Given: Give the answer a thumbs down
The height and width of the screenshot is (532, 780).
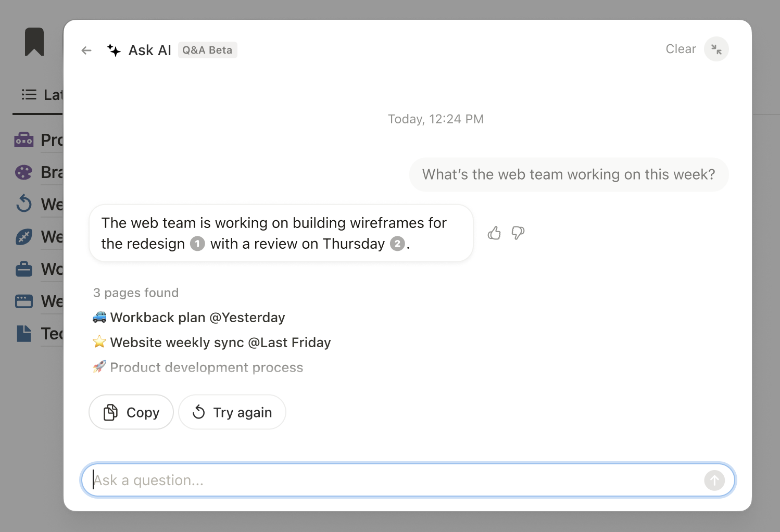Looking at the screenshot, I should [x=518, y=233].
